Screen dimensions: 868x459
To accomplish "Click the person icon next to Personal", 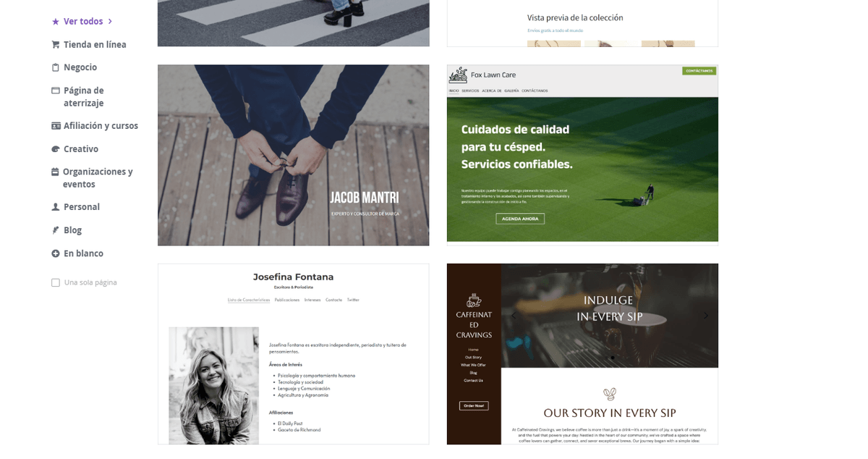I will coord(56,207).
